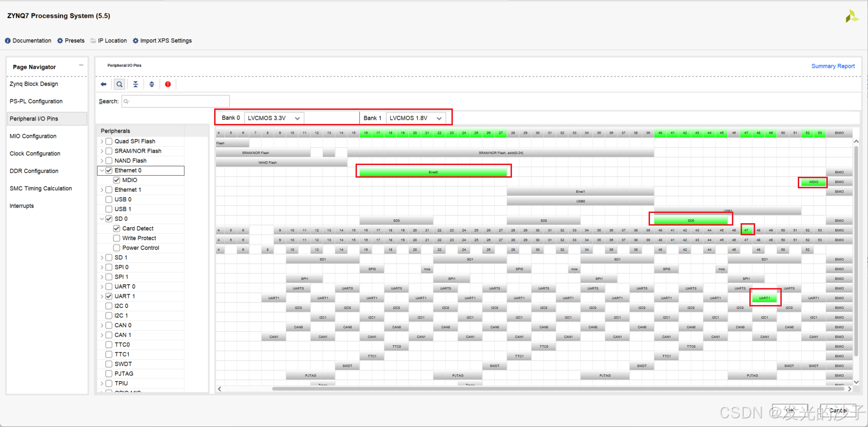The height and width of the screenshot is (427, 868).
Task: Enable Write Protect checkbox
Action: (117, 238)
